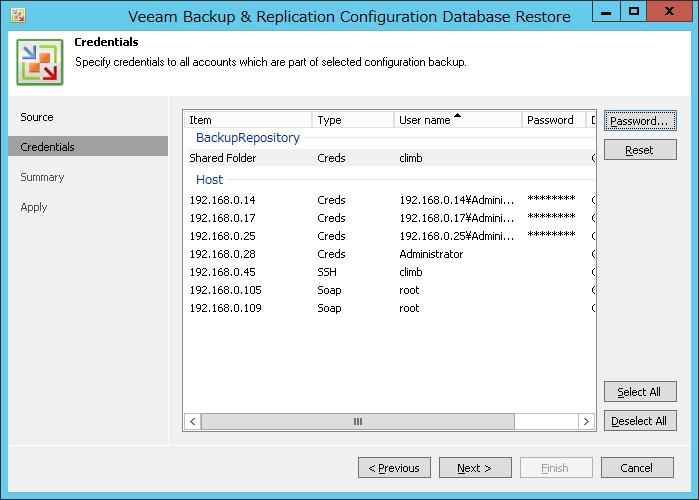Click the horizontal scrollbar right arrow
The height and width of the screenshot is (500, 699).
click(586, 421)
